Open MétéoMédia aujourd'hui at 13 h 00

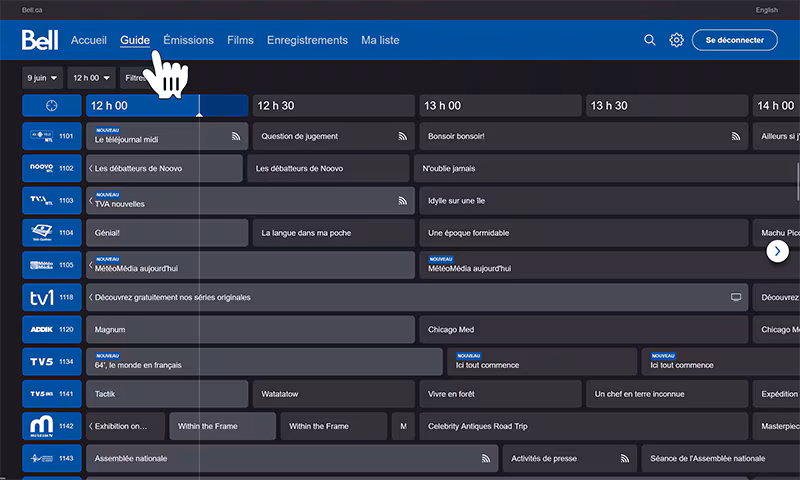click(609, 265)
